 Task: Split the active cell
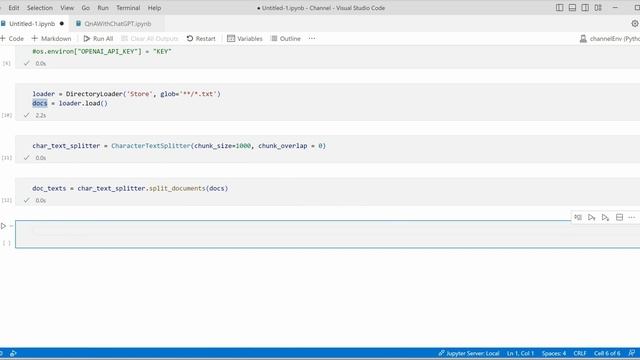click(x=619, y=217)
